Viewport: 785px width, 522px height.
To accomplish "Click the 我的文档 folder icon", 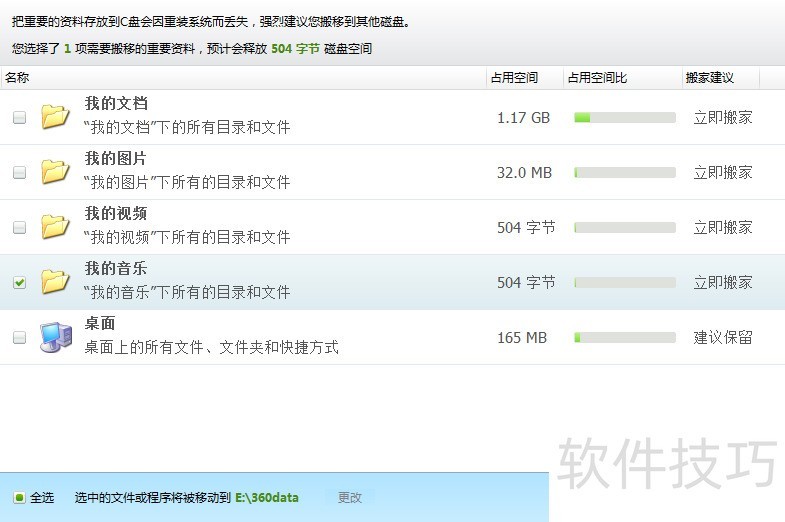I will [x=55, y=116].
